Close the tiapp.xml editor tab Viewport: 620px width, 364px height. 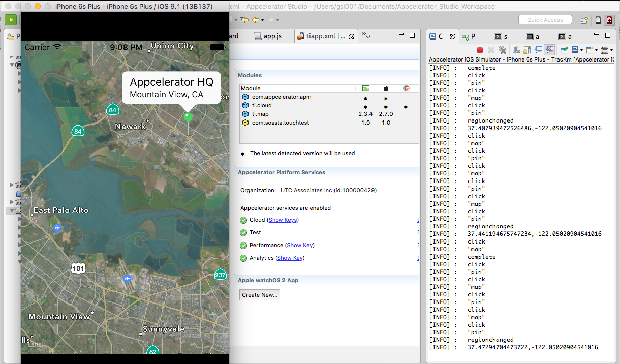(351, 36)
